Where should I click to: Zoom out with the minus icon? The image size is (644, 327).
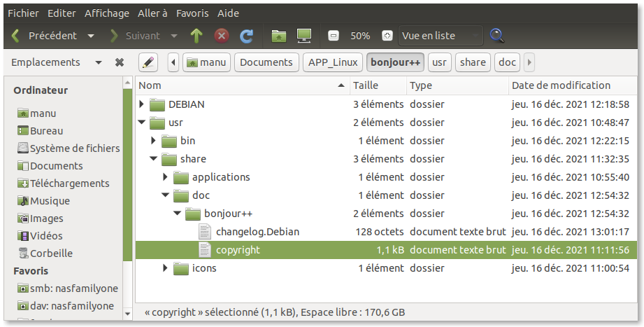334,36
